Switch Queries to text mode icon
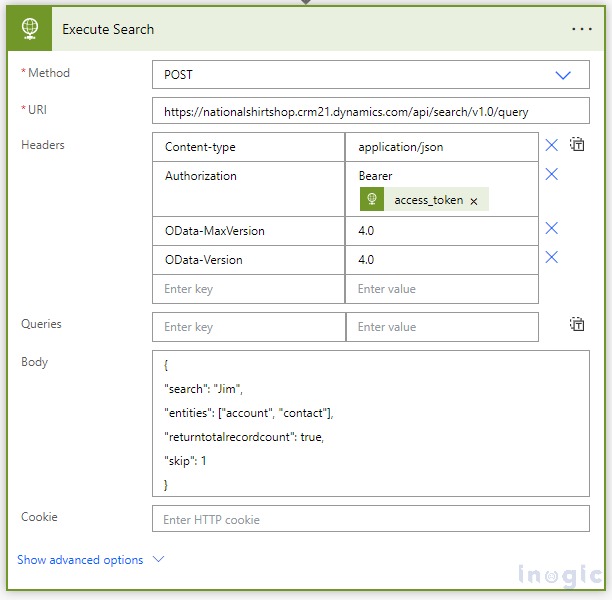Screen dimensions: 612x600 coord(577,324)
